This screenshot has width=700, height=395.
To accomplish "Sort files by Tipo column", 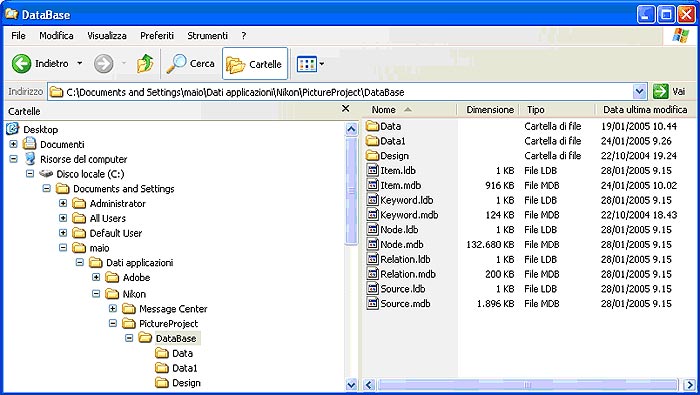I will click(536, 109).
